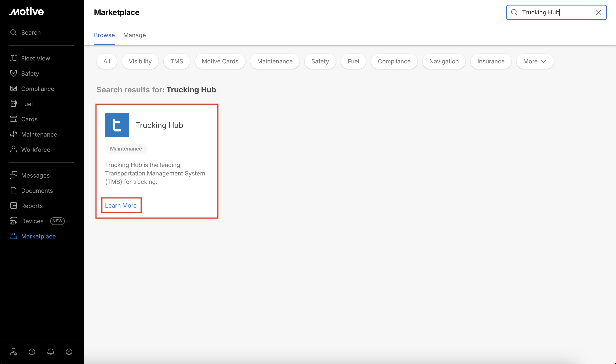This screenshot has width=616, height=364.
Task: Filter by TMS category chip
Action: (177, 61)
